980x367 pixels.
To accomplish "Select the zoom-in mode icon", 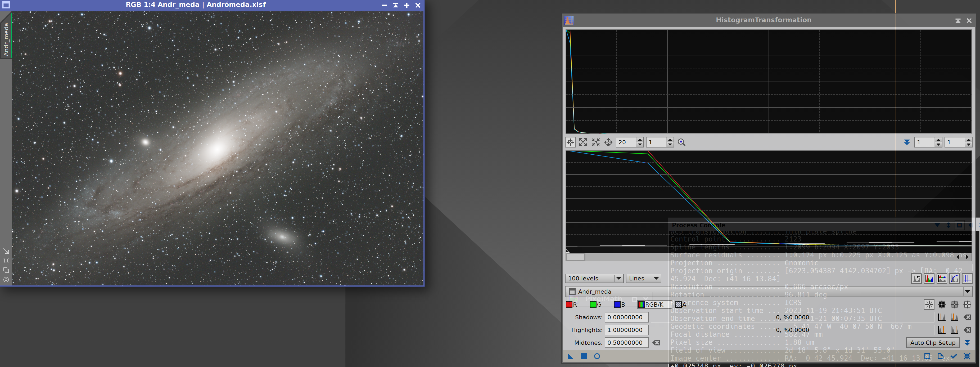I will pyautogui.click(x=583, y=142).
